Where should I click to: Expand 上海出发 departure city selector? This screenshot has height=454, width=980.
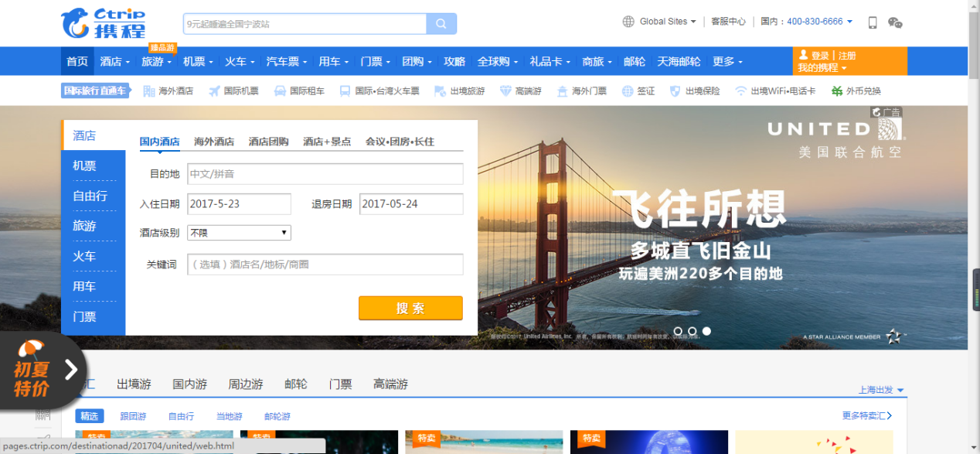click(880, 390)
